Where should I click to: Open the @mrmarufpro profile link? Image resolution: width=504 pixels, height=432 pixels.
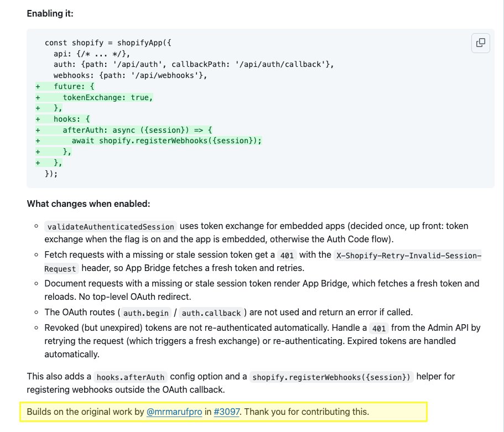(174, 412)
